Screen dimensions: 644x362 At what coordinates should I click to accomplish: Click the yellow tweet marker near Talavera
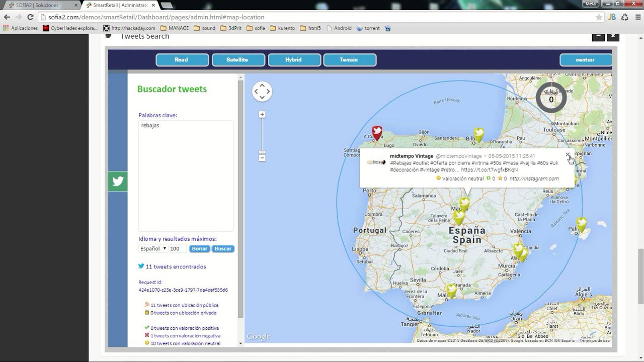click(458, 218)
